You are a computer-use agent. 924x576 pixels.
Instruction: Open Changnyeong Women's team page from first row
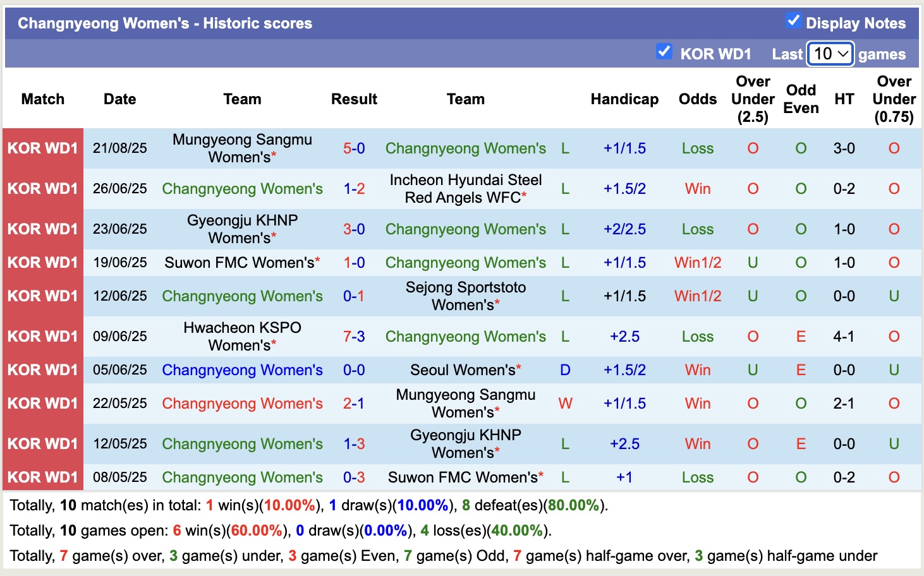[x=465, y=148]
